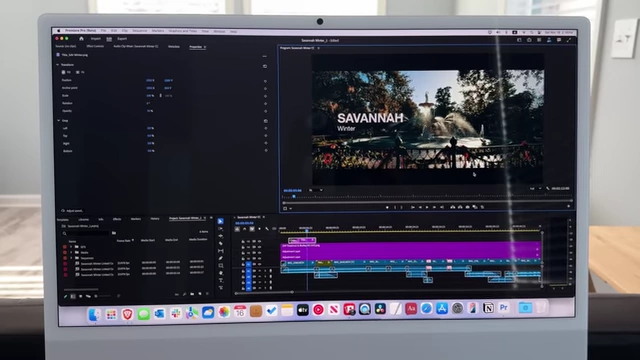Open the History tab in the lower panel
This screenshot has width=640, height=360.
click(155, 219)
